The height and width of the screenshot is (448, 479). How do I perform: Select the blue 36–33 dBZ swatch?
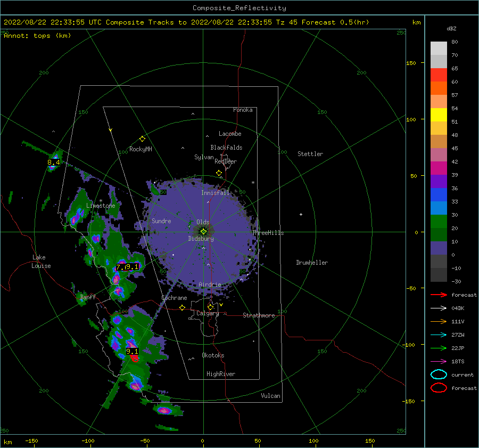point(439,194)
